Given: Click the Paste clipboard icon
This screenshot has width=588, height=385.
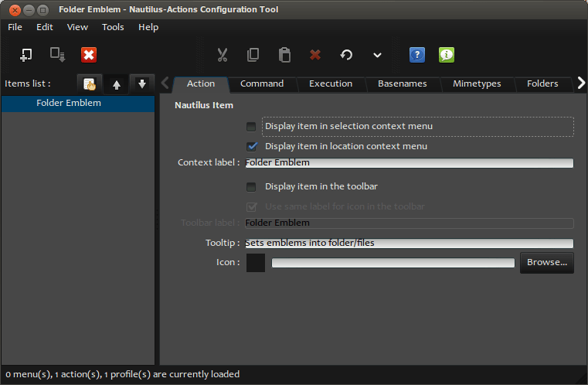Looking at the screenshot, I should pos(284,55).
